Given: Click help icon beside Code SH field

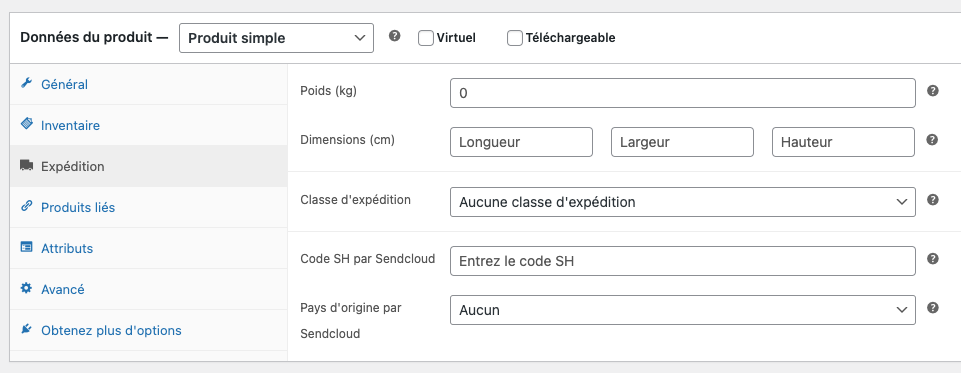Looking at the screenshot, I should [x=932, y=258].
